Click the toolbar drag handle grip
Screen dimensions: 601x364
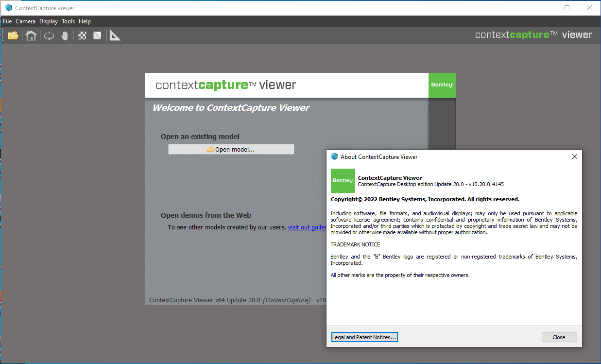(x=3, y=35)
